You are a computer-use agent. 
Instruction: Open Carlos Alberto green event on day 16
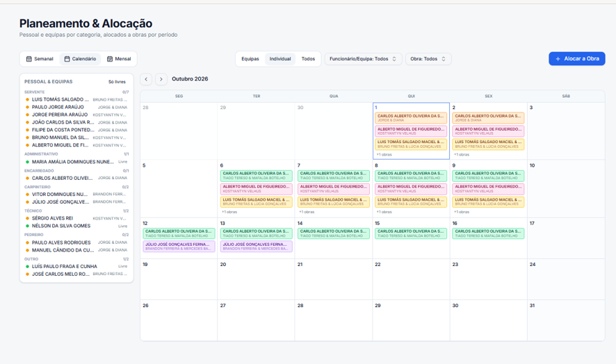tap(488, 233)
